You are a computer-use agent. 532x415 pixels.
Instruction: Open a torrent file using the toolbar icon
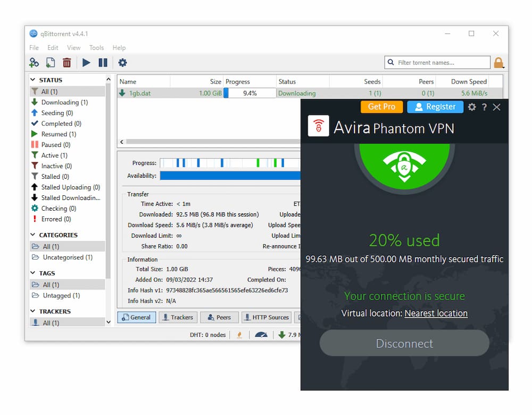49,62
